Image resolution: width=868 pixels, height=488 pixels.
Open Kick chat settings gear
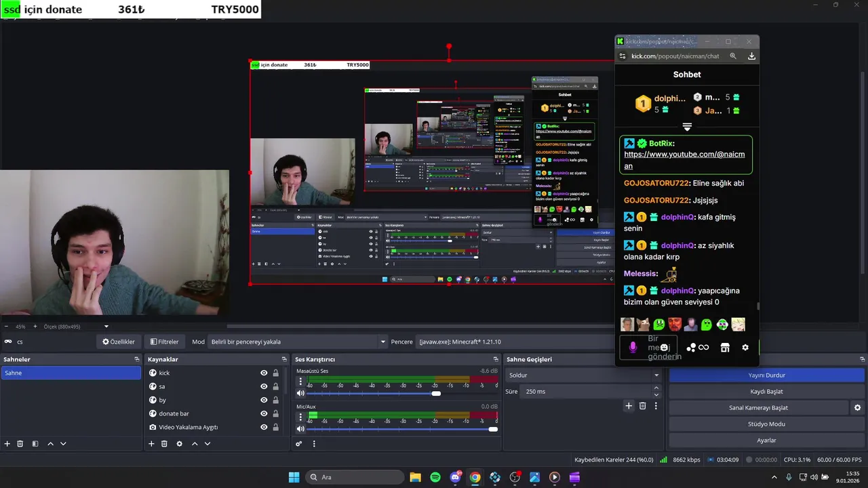point(745,348)
